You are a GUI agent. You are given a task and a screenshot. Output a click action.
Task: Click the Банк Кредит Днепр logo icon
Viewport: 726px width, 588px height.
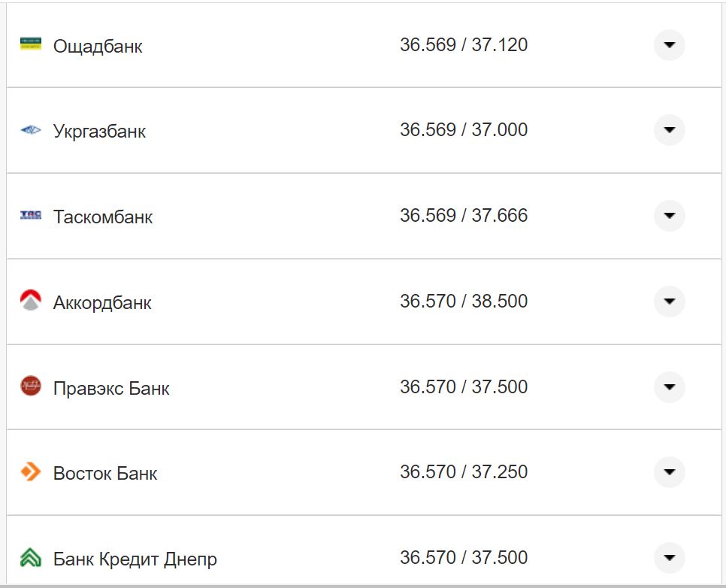(x=31, y=558)
